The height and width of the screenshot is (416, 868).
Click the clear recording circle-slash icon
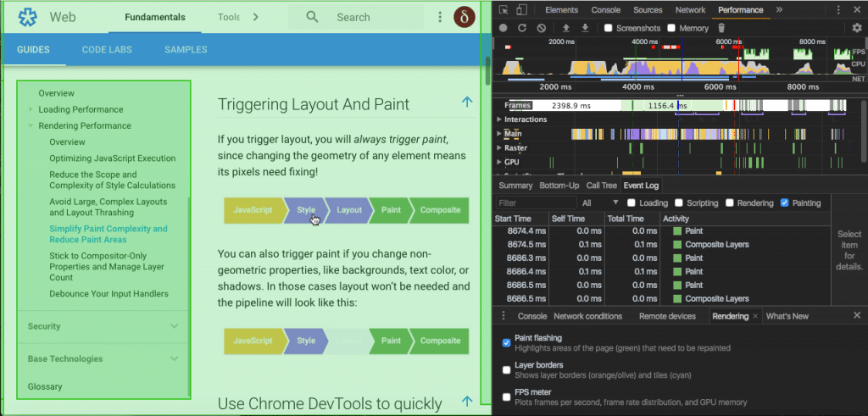(x=541, y=28)
